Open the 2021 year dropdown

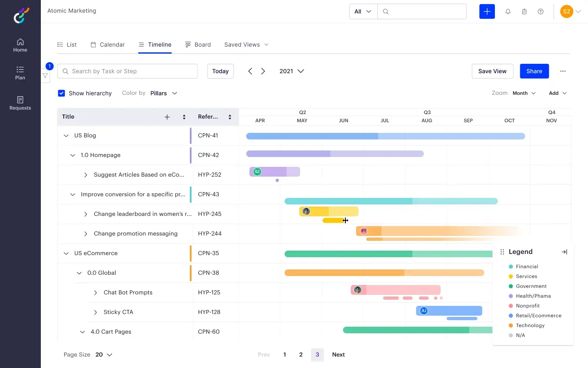pos(292,71)
